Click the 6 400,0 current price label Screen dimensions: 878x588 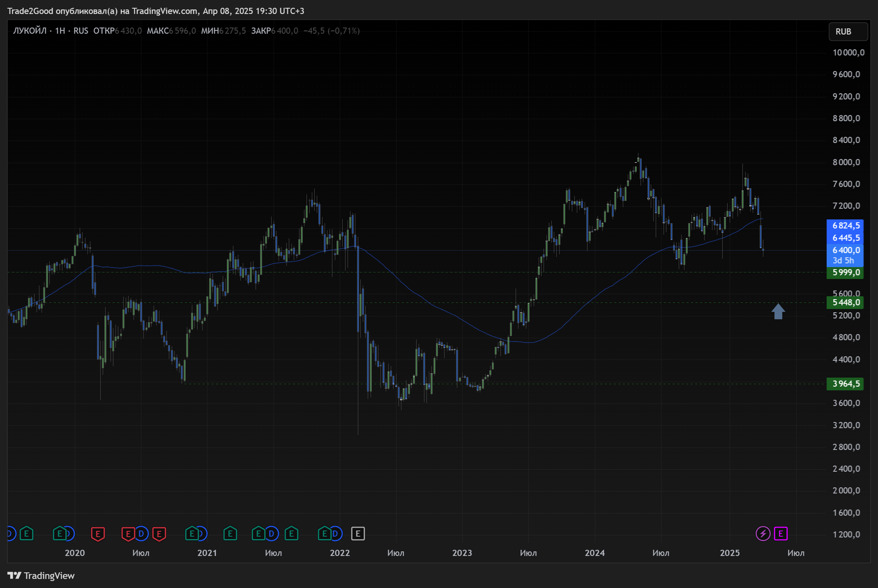pyautogui.click(x=845, y=251)
